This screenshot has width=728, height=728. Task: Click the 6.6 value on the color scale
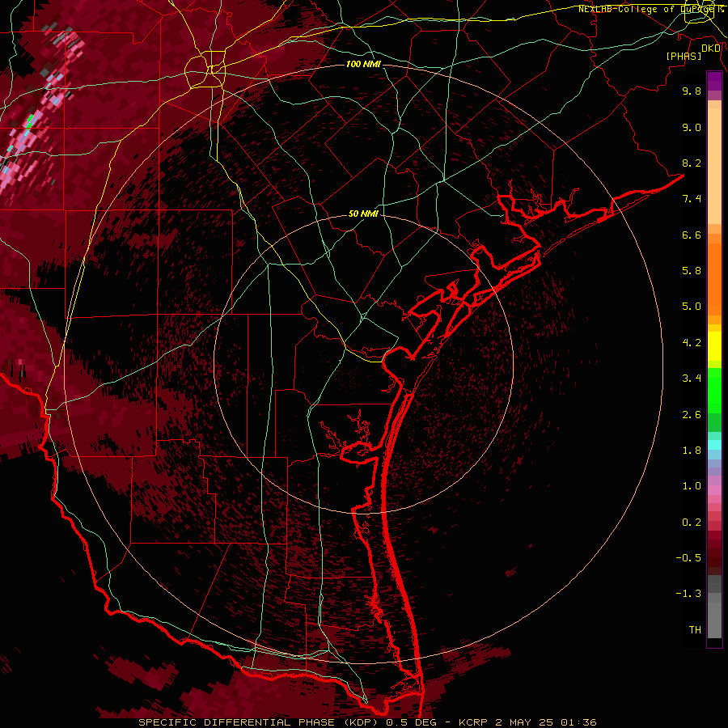coord(692,235)
